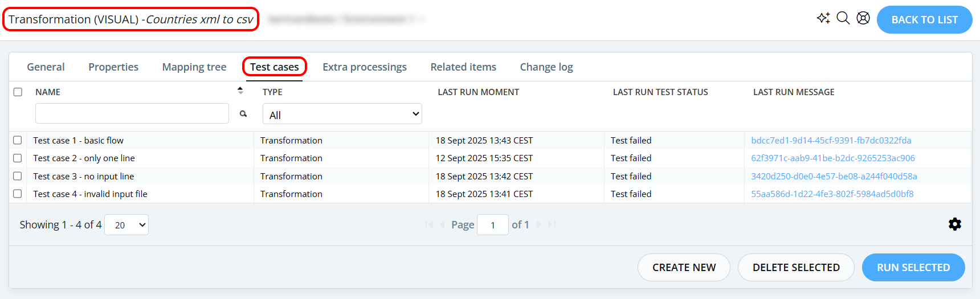Click the page number input box

pyautogui.click(x=493, y=225)
